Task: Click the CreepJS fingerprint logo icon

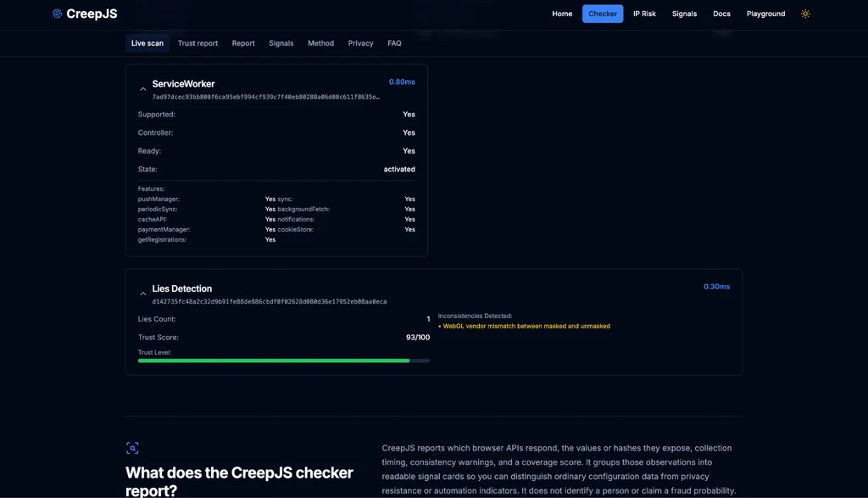Action: tap(57, 14)
